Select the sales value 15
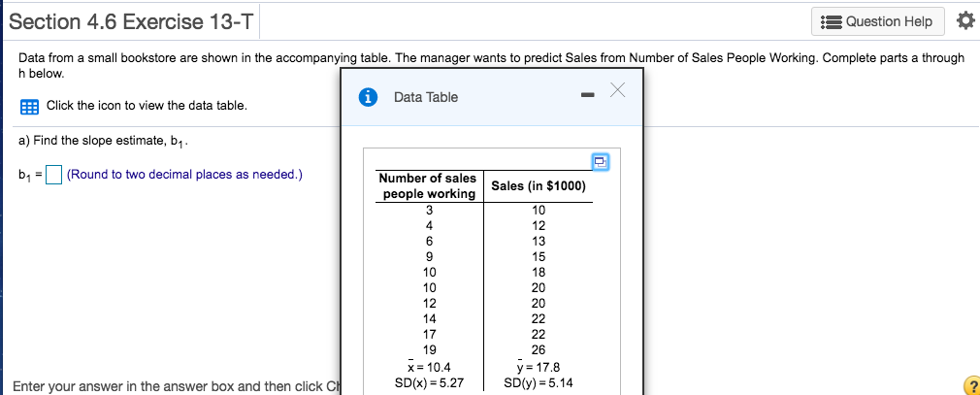980x395 pixels. (x=539, y=257)
